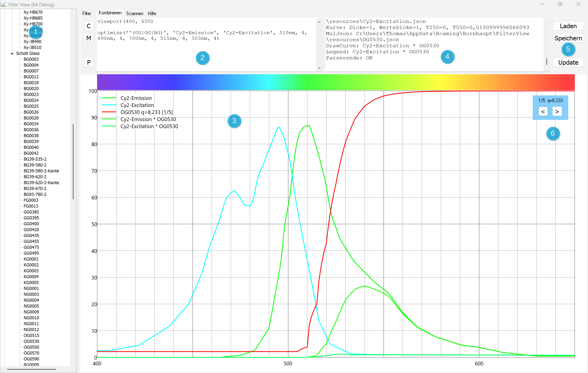Click the filter tree vertical scrollbar thumb

pos(73,162)
